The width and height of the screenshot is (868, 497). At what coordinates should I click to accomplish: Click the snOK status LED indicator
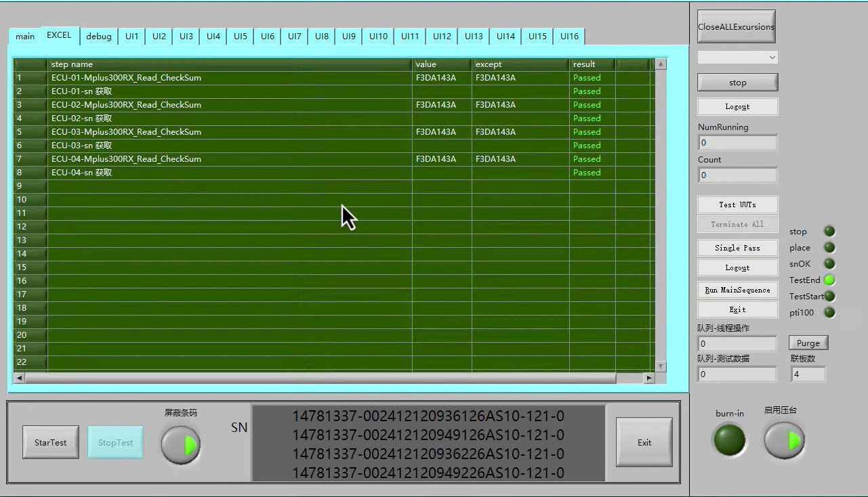pyautogui.click(x=829, y=264)
